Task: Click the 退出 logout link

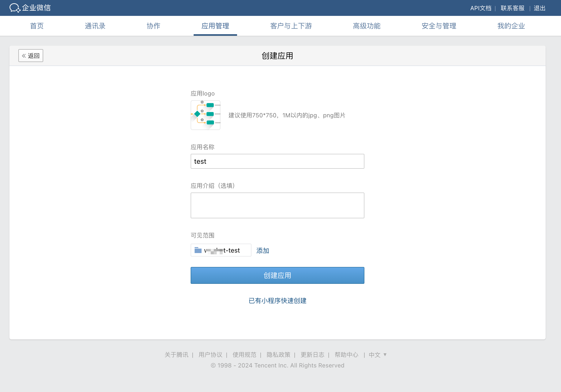Action: [539, 8]
